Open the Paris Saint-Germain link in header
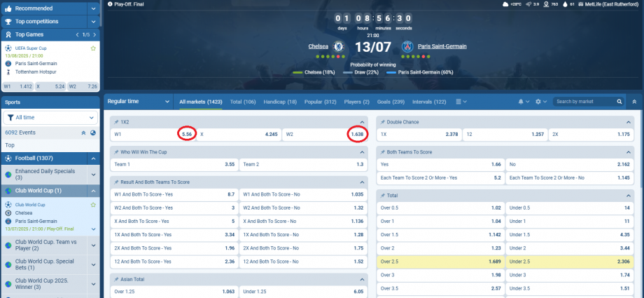This screenshot has height=298, width=644. click(442, 46)
